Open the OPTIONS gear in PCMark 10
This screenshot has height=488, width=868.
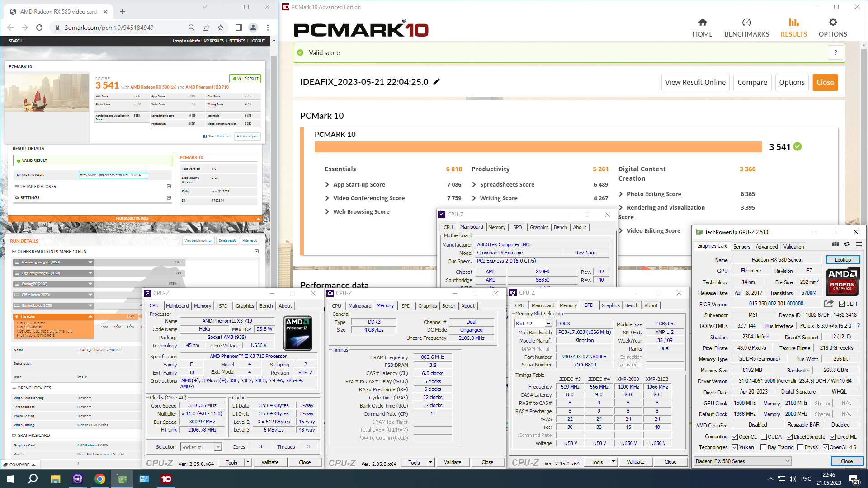(x=833, y=28)
